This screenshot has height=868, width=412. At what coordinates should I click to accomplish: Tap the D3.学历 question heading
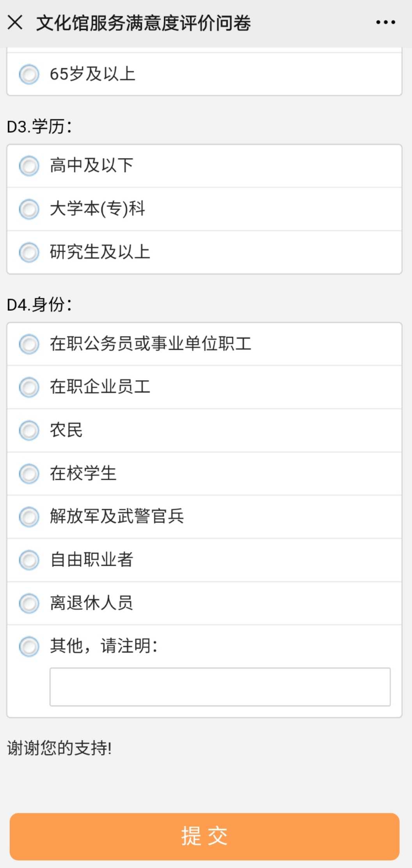coord(39,127)
